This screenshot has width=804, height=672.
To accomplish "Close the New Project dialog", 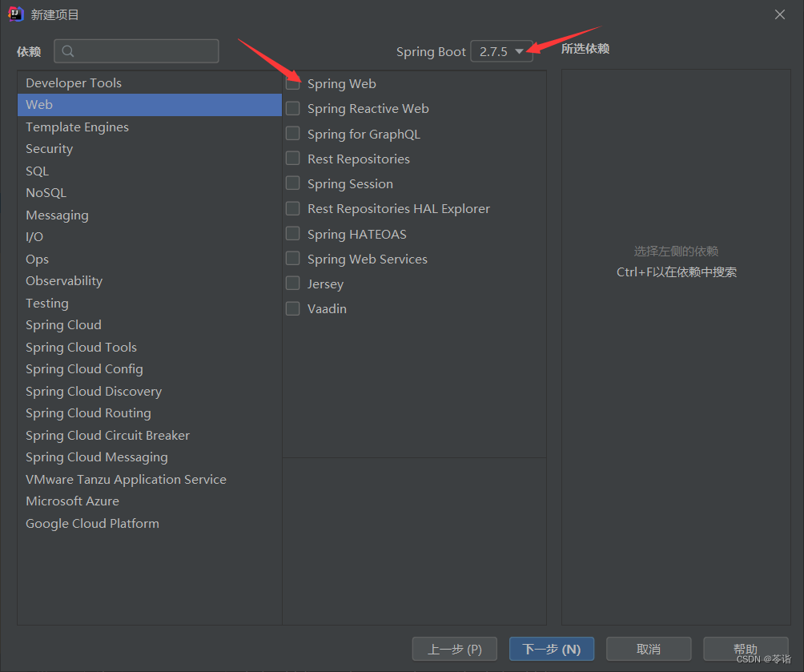I will tap(780, 14).
